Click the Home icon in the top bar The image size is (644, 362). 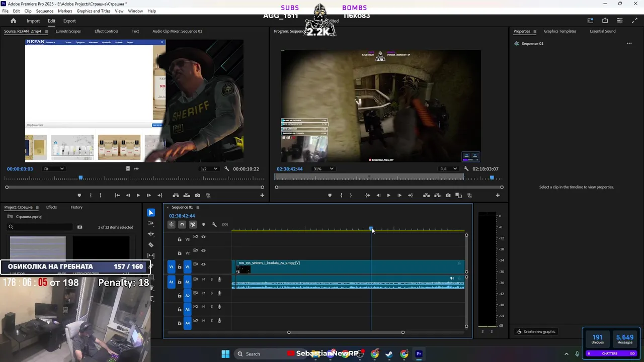coord(14,21)
